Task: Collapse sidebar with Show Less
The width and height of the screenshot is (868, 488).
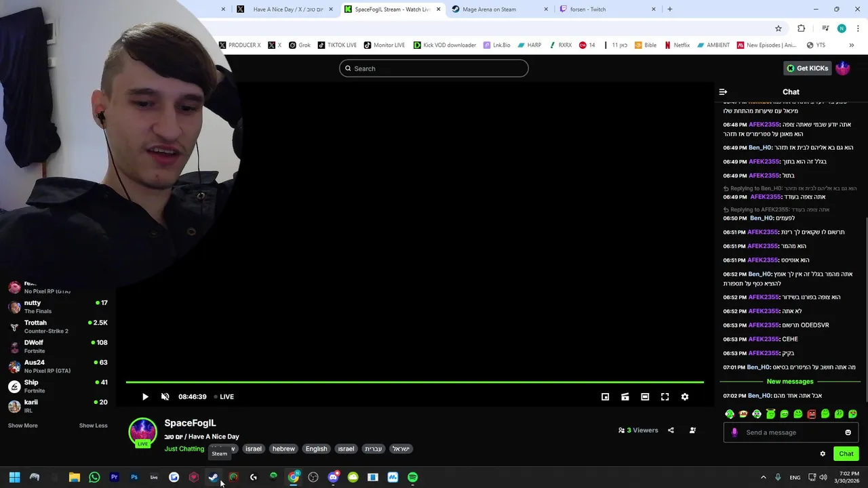Action: [93, 426]
